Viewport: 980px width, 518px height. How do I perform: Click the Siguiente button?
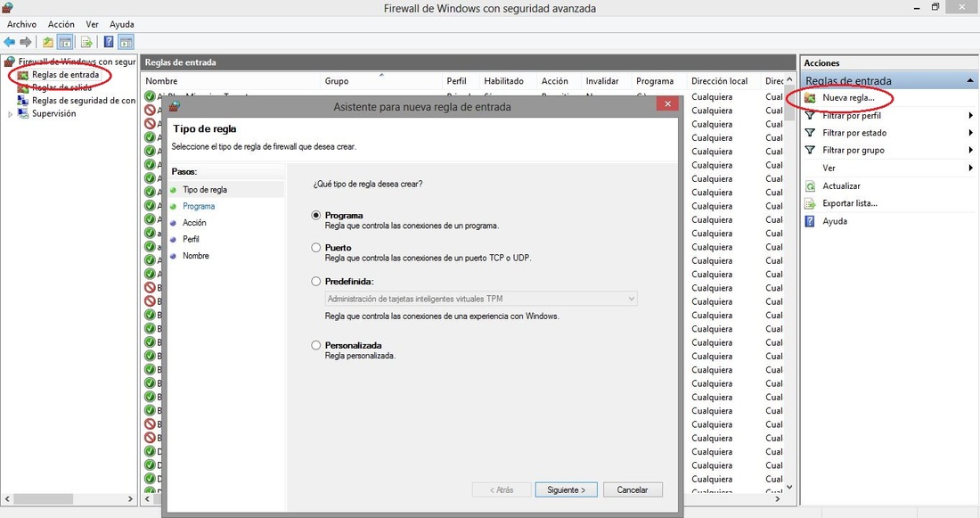(567, 489)
